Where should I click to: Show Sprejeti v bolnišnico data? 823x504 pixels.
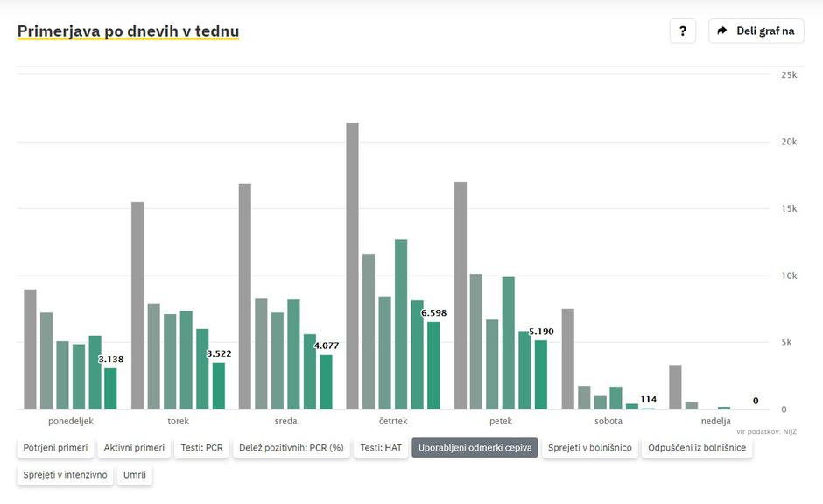coord(589,448)
